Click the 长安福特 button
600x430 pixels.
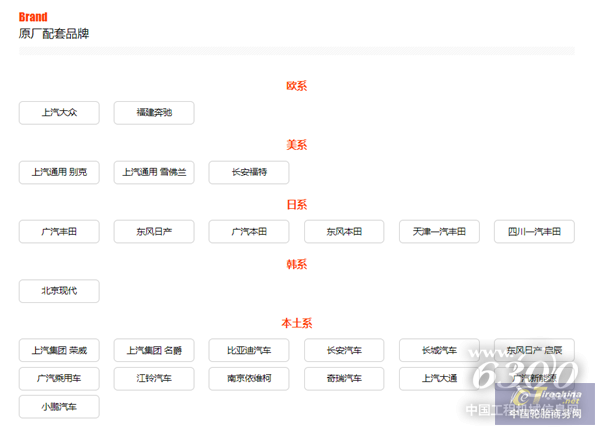tap(249, 172)
